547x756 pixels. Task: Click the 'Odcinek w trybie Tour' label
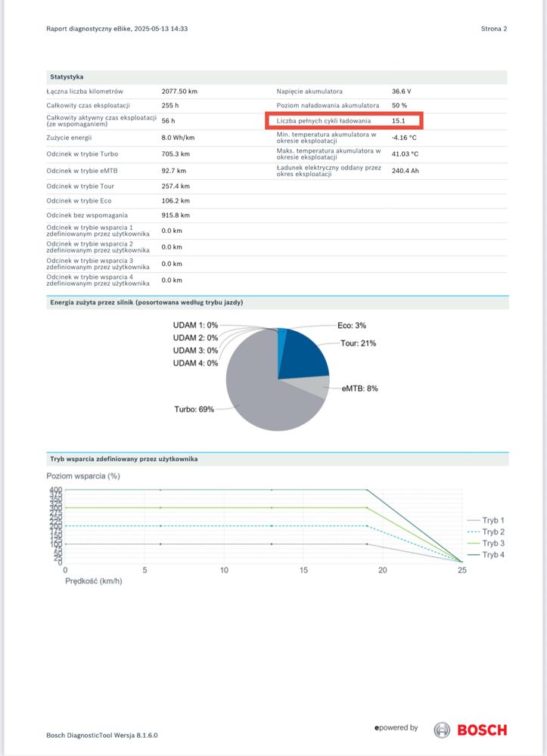80,186
